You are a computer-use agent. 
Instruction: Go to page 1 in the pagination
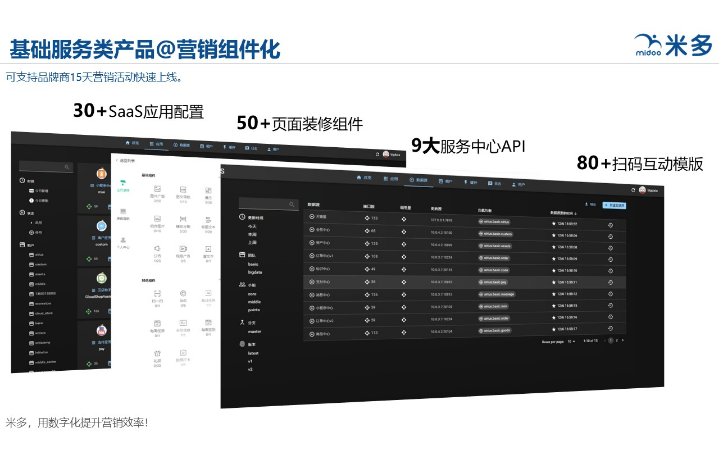click(611, 341)
